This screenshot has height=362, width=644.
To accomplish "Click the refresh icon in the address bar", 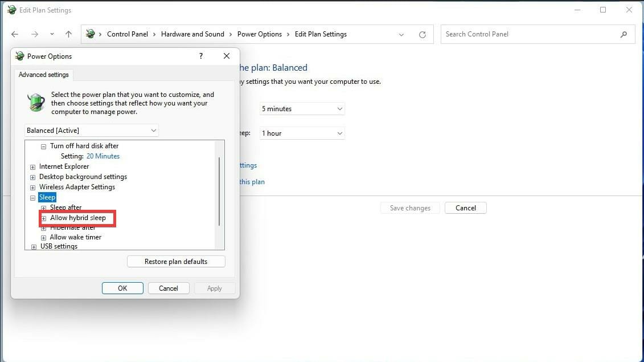I will (422, 34).
